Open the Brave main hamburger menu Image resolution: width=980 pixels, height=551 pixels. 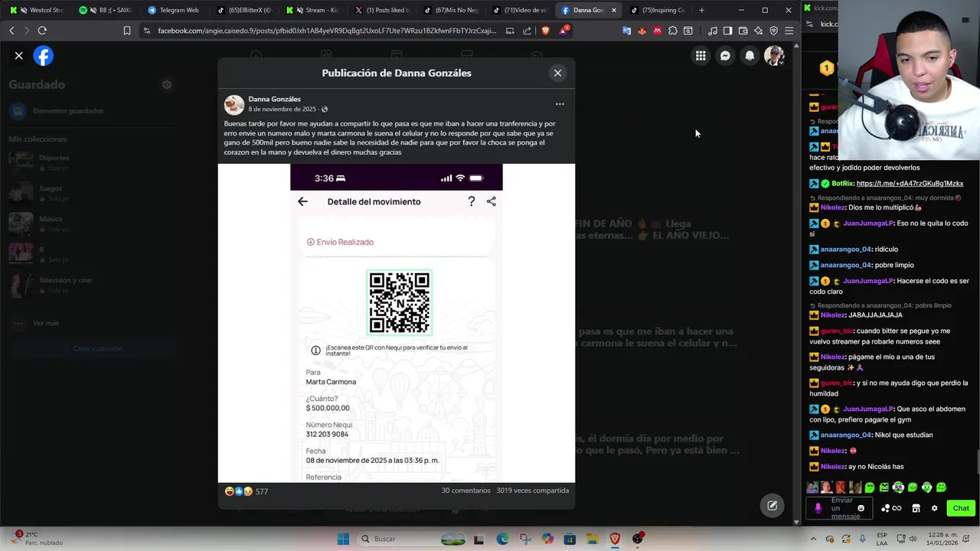(789, 31)
